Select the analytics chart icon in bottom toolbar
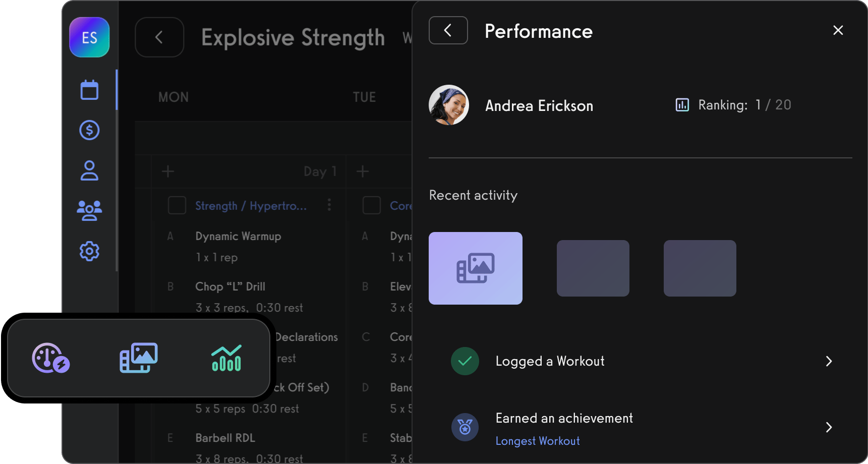Image resolution: width=868 pixels, height=464 pixels. [226, 358]
